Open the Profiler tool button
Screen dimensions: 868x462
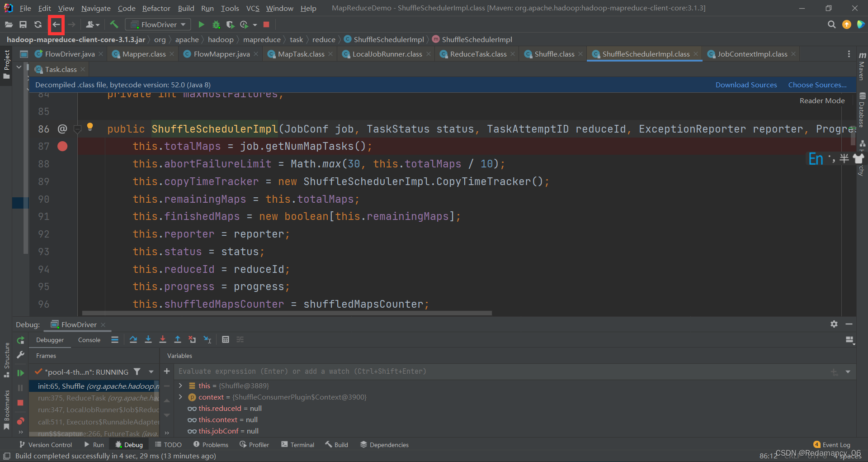[x=254, y=445]
